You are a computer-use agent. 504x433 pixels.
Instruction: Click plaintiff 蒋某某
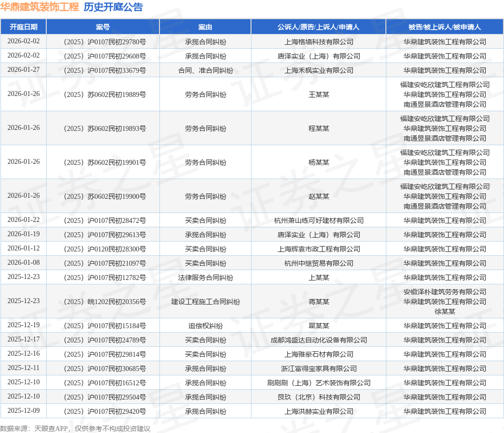pyautogui.click(x=318, y=302)
